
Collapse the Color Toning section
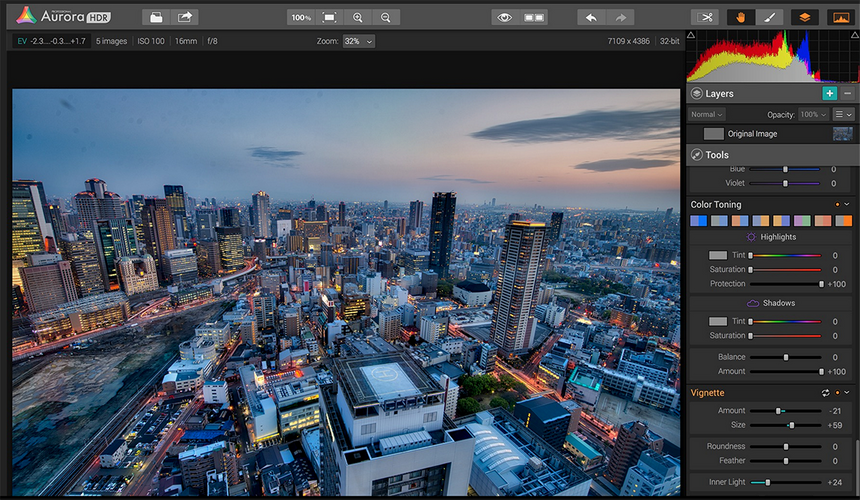coord(847,204)
